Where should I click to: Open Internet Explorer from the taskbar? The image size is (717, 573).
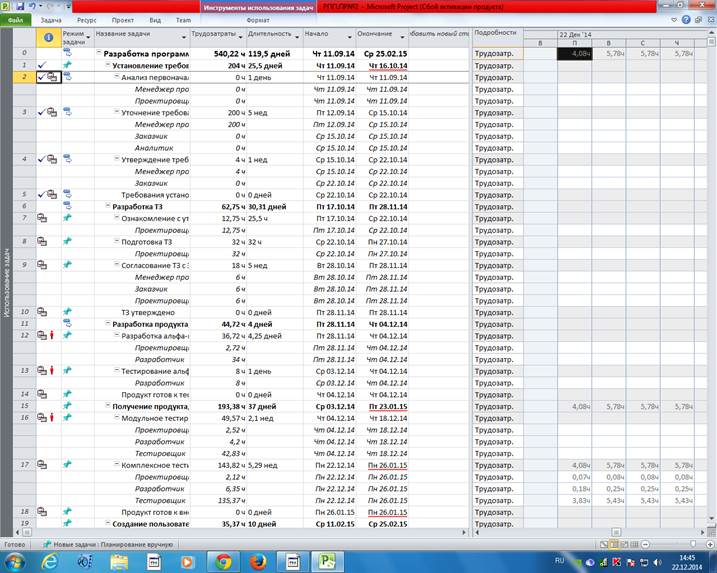[x=49, y=561]
